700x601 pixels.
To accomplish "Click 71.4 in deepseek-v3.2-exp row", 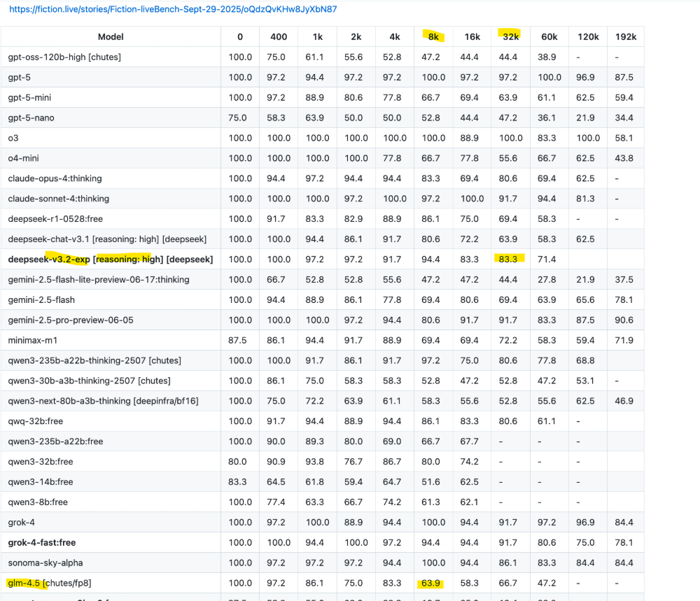I will point(547,260).
